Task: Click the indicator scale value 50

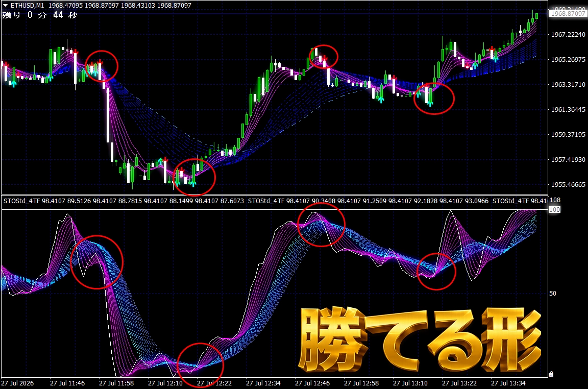Action: click(x=553, y=294)
